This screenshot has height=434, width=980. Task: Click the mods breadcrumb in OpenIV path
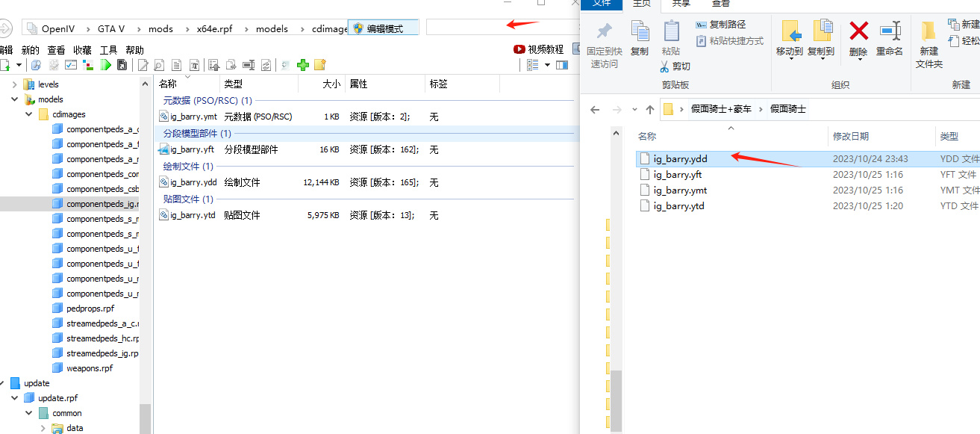160,28
